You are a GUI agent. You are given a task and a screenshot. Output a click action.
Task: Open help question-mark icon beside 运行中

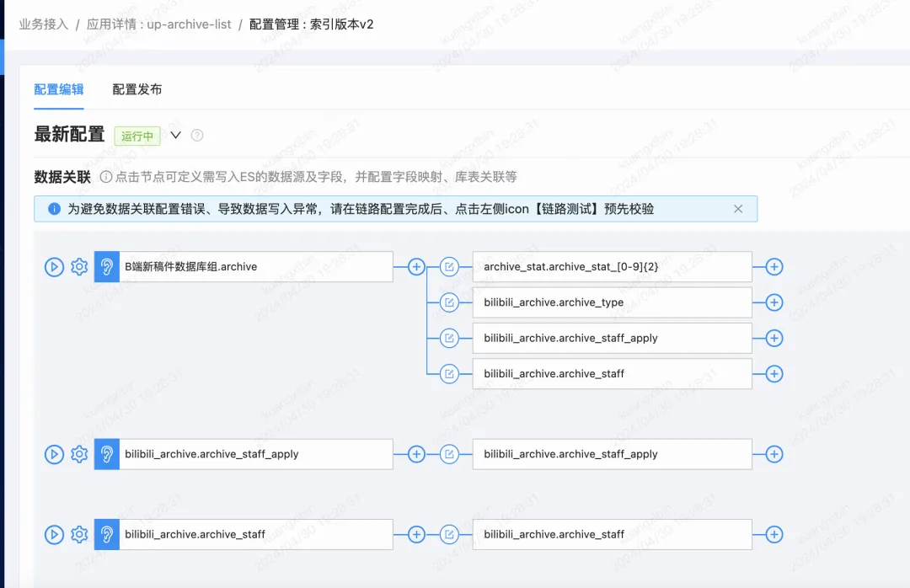(x=197, y=136)
